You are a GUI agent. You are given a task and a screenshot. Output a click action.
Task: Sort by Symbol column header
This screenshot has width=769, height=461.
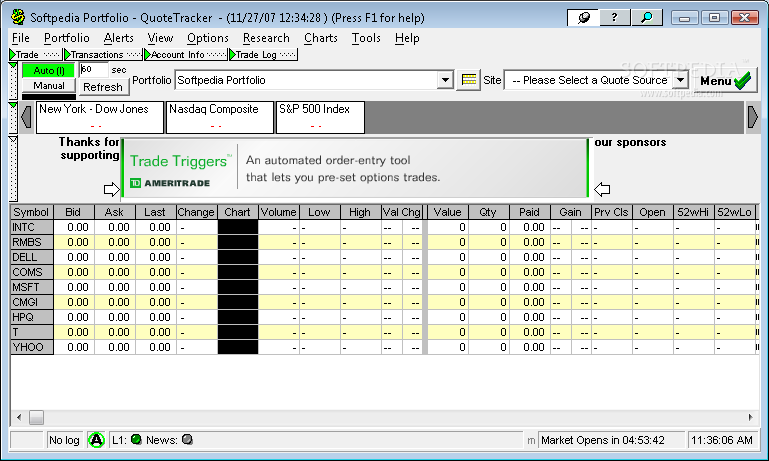31,212
